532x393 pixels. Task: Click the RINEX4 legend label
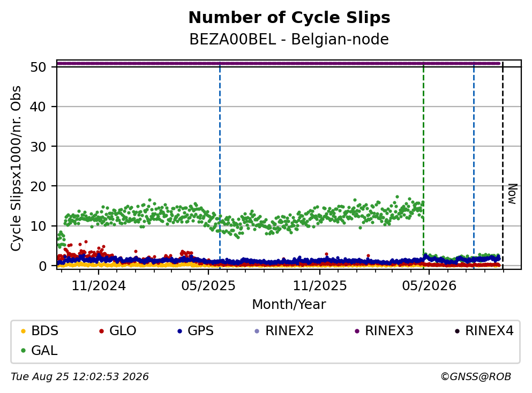489,330
